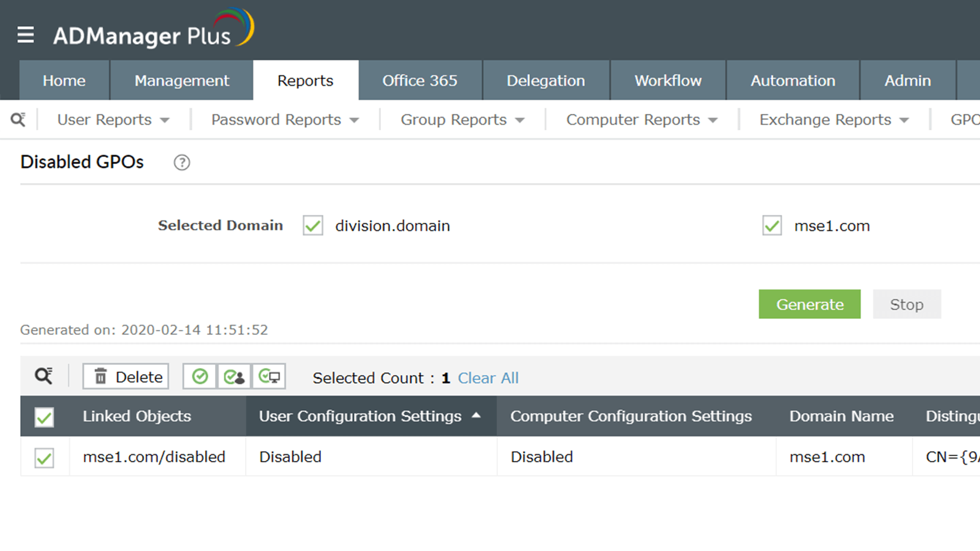This screenshot has height=551, width=980.
Task: Sort by User Configuration Settings column
Action: coord(371,416)
